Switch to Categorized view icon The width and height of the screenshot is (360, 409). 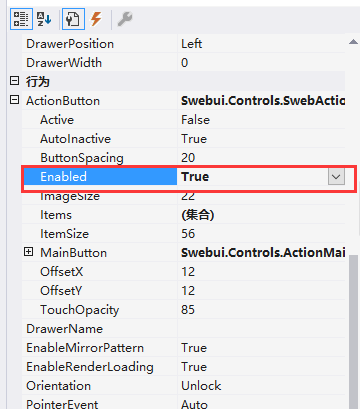click(x=21, y=19)
